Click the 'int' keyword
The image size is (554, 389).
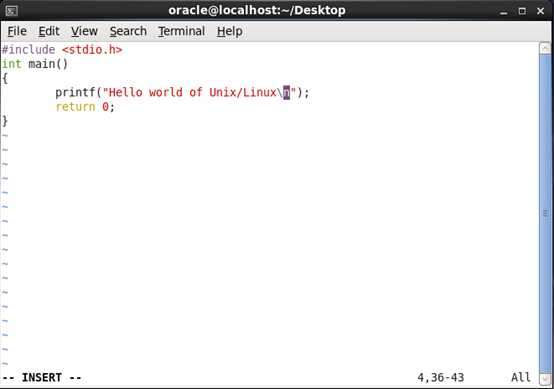point(12,64)
